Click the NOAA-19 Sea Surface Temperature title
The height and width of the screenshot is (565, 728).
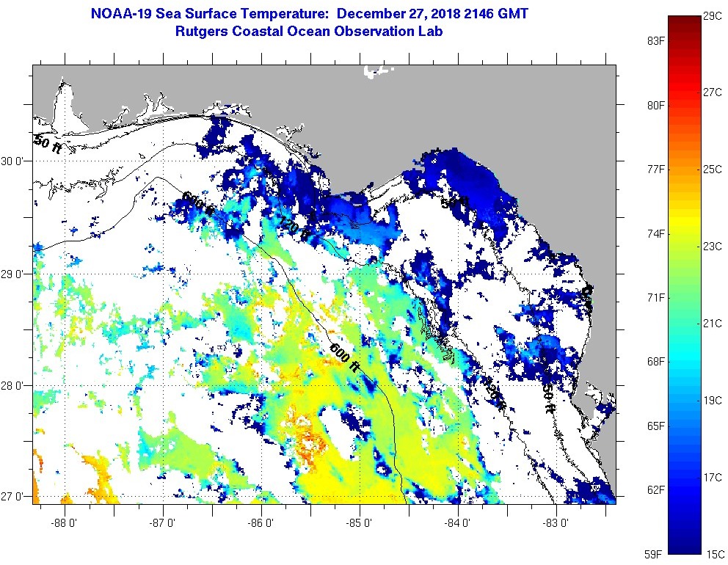tap(309, 13)
